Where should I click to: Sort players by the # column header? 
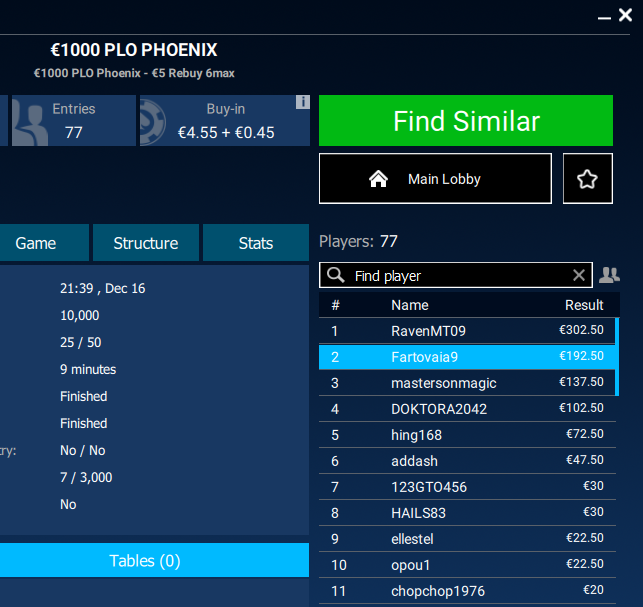coord(335,305)
